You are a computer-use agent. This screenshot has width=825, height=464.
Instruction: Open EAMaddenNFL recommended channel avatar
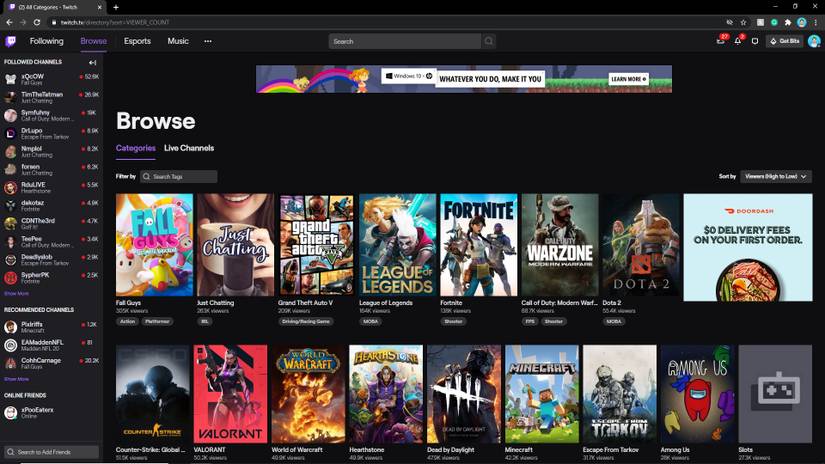11,345
